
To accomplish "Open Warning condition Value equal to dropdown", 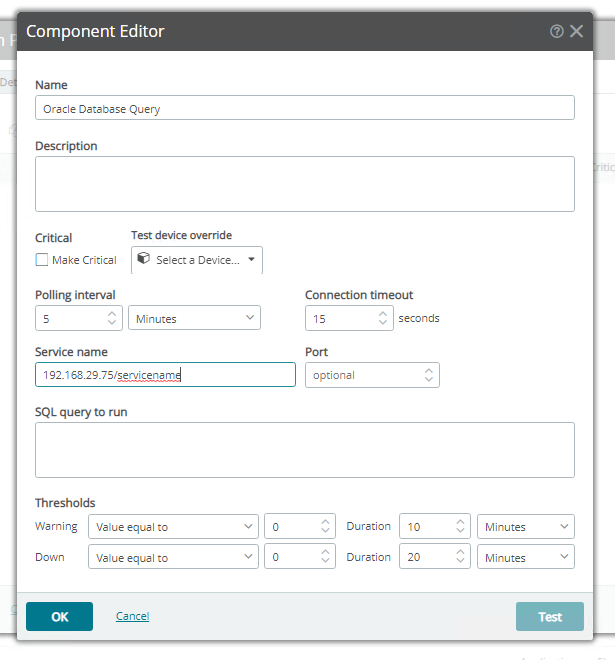I will pyautogui.click(x=173, y=526).
